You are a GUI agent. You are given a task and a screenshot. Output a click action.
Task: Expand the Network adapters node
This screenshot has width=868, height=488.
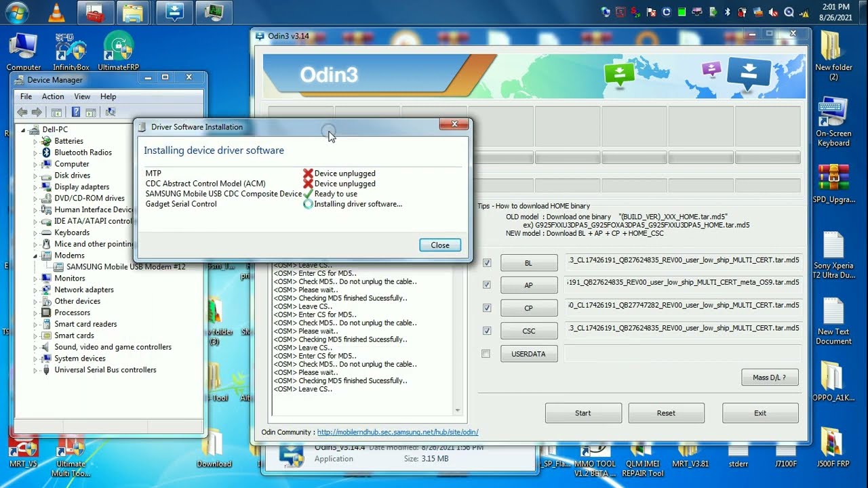coord(35,289)
